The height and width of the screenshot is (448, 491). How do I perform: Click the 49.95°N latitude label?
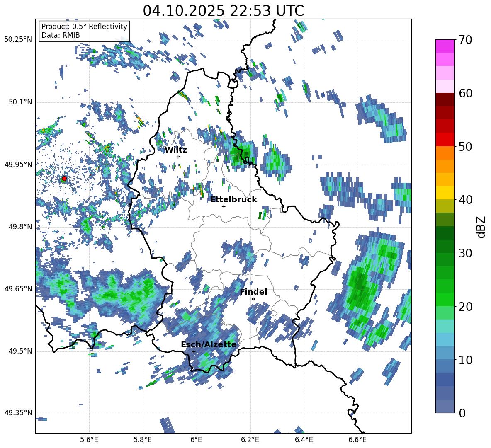coord(18,164)
